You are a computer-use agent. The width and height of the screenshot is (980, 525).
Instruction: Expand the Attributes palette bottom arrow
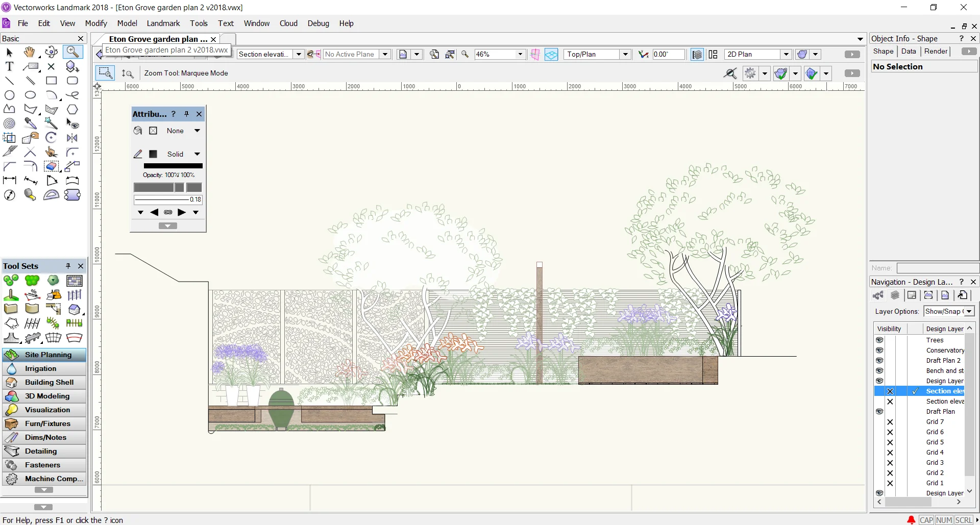168,226
